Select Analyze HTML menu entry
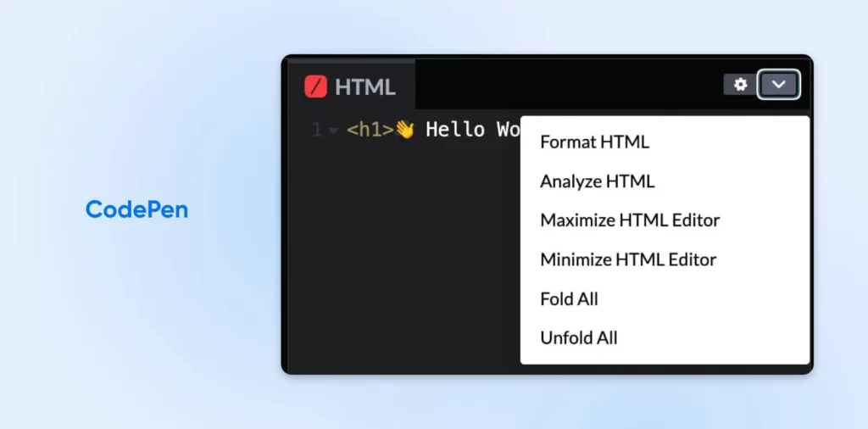The width and height of the screenshot is (868, 429). pyautogui.click(x=597, y=181)
